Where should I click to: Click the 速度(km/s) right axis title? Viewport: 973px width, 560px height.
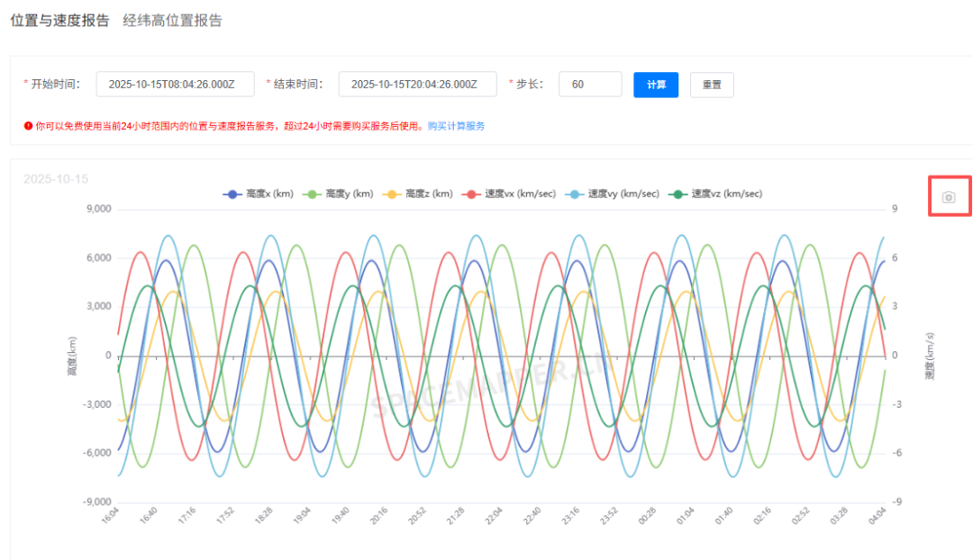(x=929, y=357)
